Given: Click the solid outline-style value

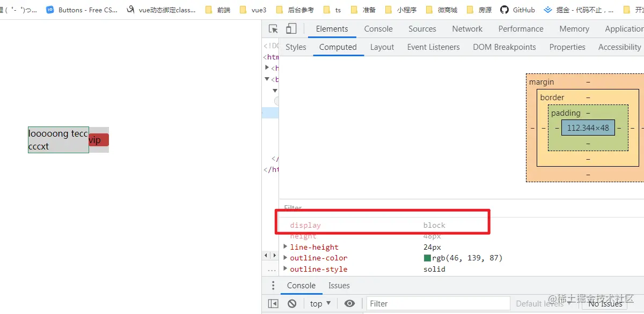Looking at the screenshot, I should [434, 269].
